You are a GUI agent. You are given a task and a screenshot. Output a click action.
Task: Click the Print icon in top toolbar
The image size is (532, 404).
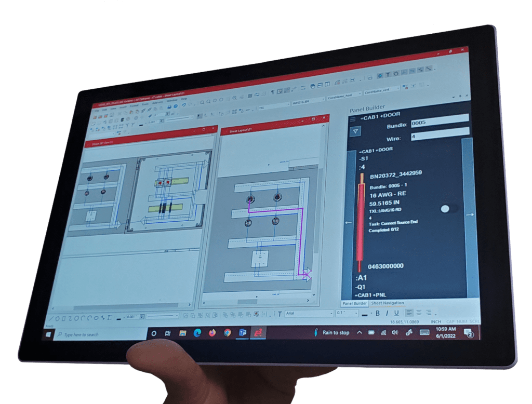[169, 107]
